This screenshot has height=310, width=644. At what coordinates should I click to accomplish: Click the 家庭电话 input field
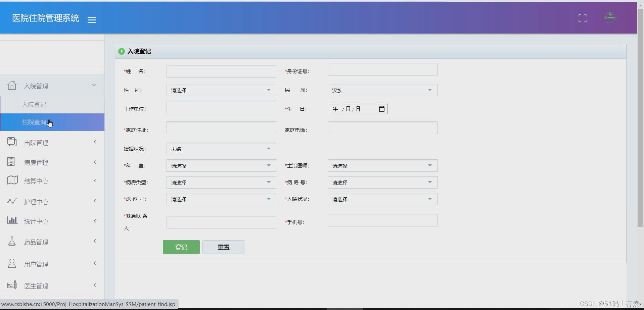(382, 128)
